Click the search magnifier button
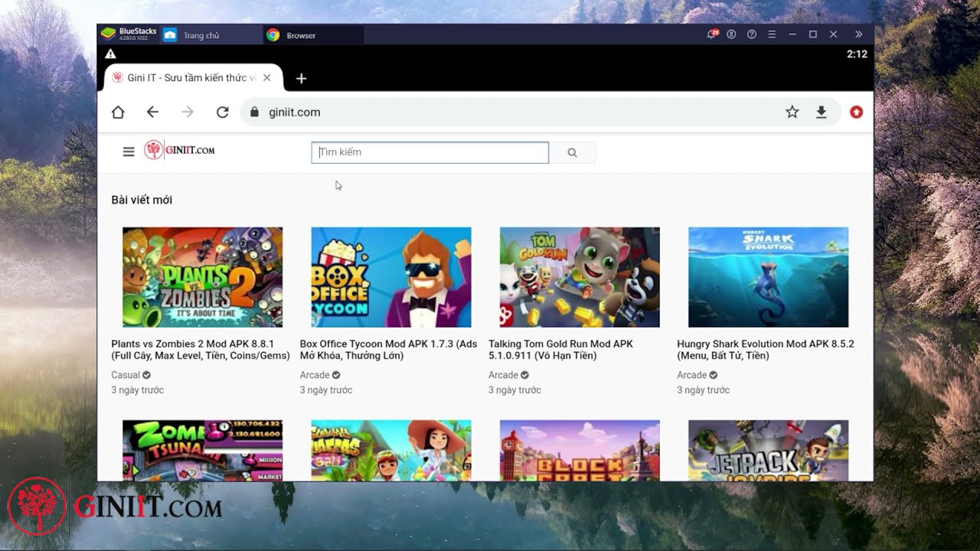 click(x=572, y=152)
